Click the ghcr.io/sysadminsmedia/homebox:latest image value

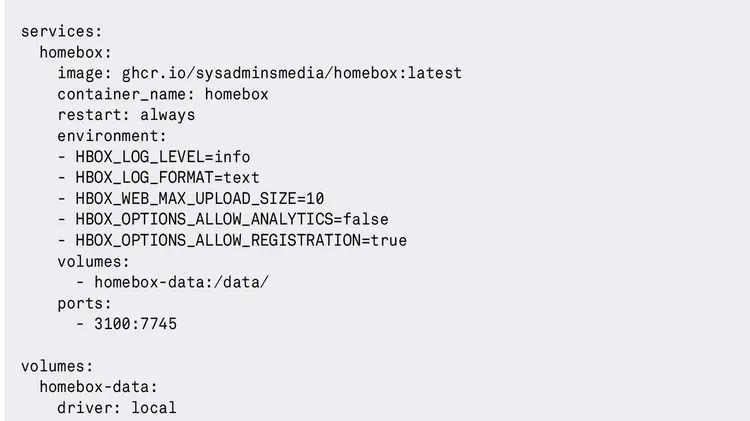tap(291, 73)
